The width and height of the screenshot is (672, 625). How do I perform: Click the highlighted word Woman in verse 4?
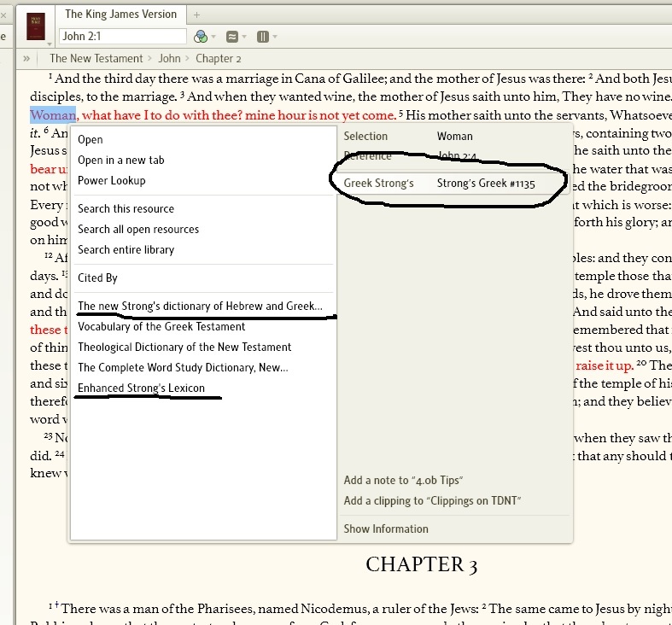53,115
